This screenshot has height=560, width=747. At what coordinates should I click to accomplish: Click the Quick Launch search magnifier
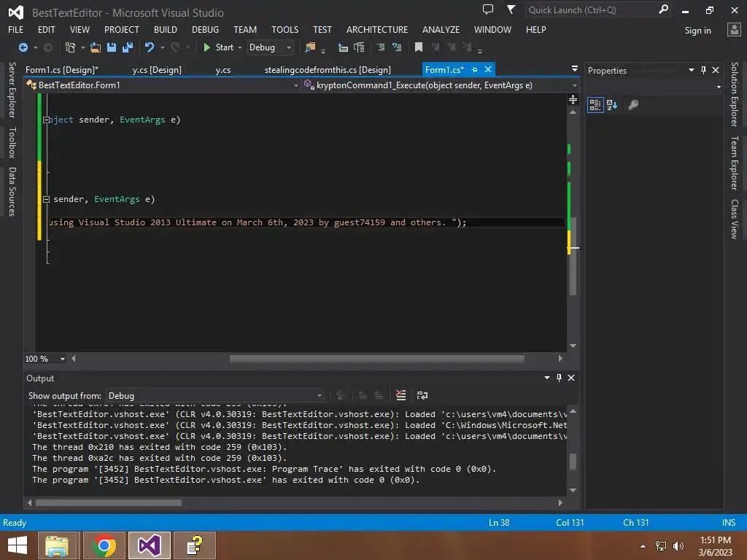[663, 9]
